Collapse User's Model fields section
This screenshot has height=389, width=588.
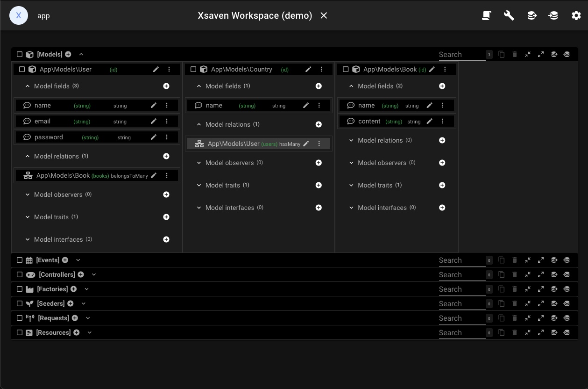(28, 86)
